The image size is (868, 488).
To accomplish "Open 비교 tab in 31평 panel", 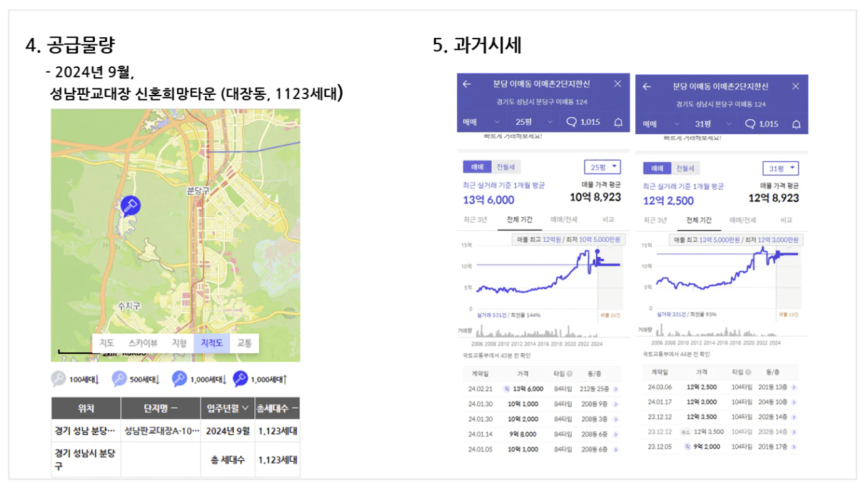I will 787,220.
